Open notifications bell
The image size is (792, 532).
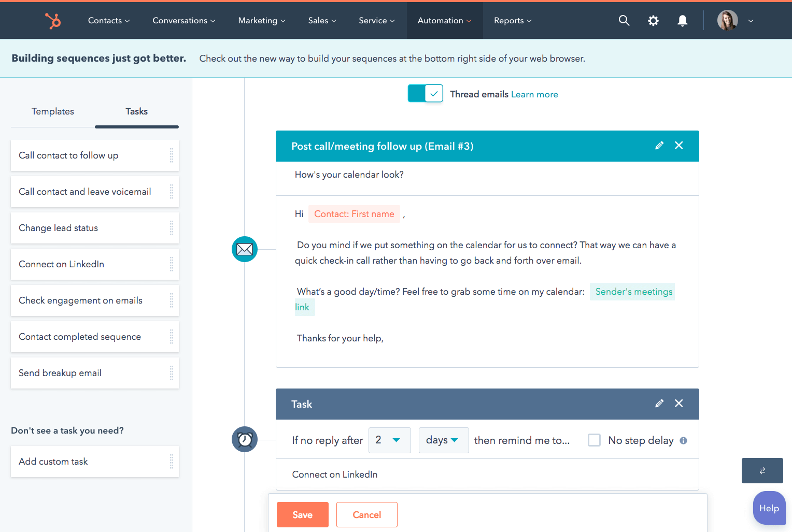[683, 21]
